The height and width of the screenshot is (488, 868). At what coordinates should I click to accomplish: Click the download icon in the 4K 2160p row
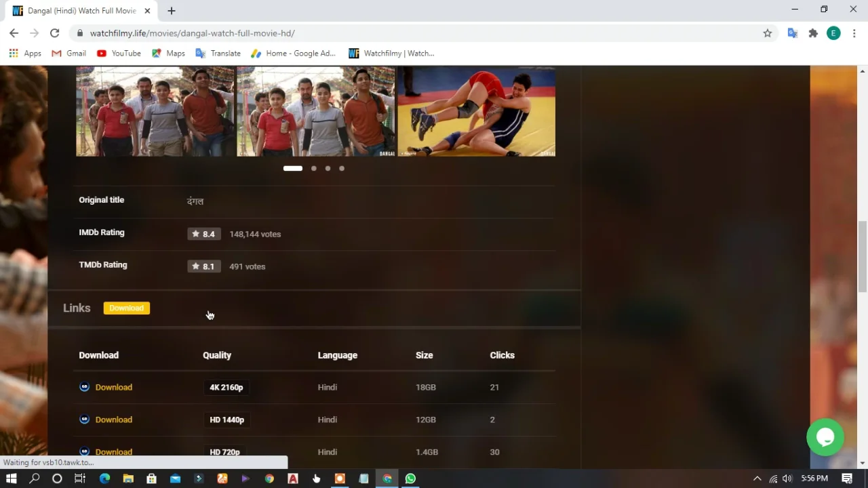coord(84,387)
